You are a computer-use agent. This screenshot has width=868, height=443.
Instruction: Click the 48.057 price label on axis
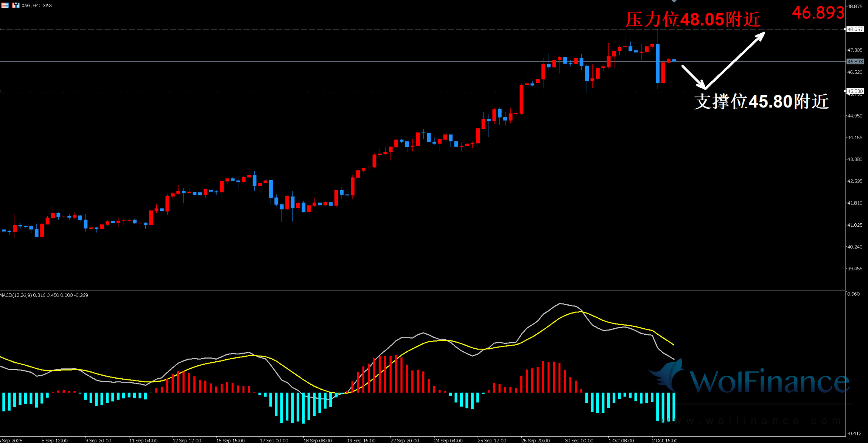pyautogui.click(x=855, y=29)
